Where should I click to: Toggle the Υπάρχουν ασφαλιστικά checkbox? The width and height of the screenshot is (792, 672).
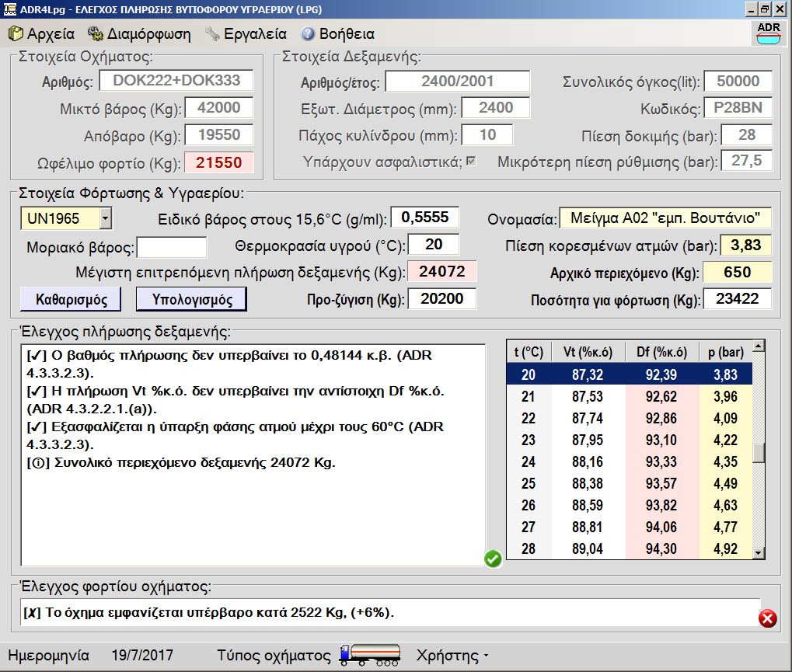471,162
